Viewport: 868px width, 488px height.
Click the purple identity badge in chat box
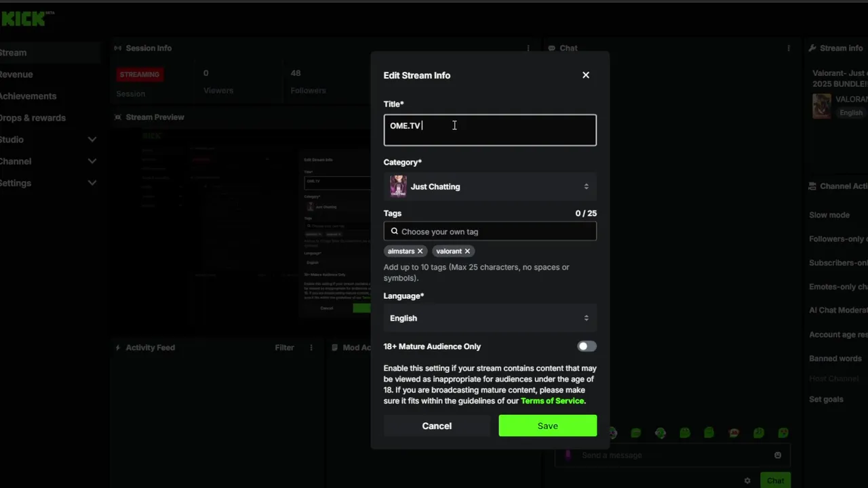pyautogui.click(x=568, y=455)
